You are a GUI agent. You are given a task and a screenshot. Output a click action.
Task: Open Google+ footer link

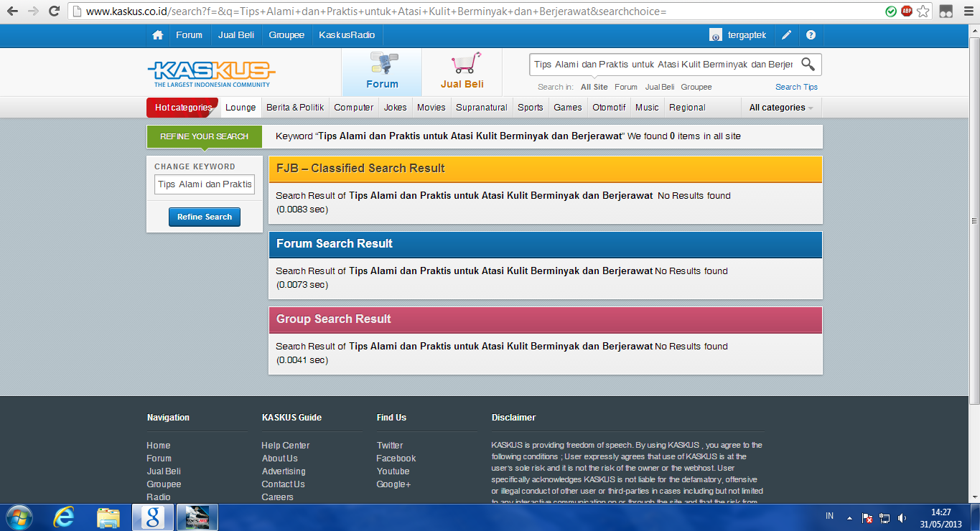(x=393, y=484)
